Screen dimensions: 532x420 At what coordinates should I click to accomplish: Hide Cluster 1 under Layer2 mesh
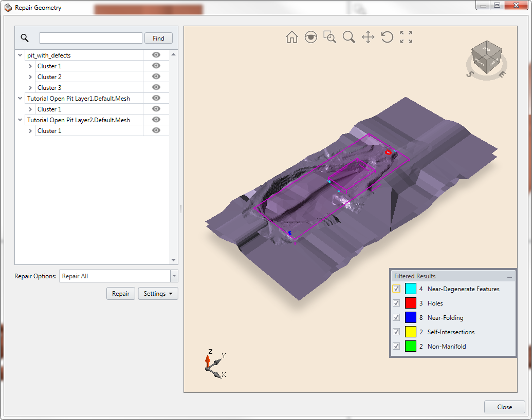click(x=156, y=130)
